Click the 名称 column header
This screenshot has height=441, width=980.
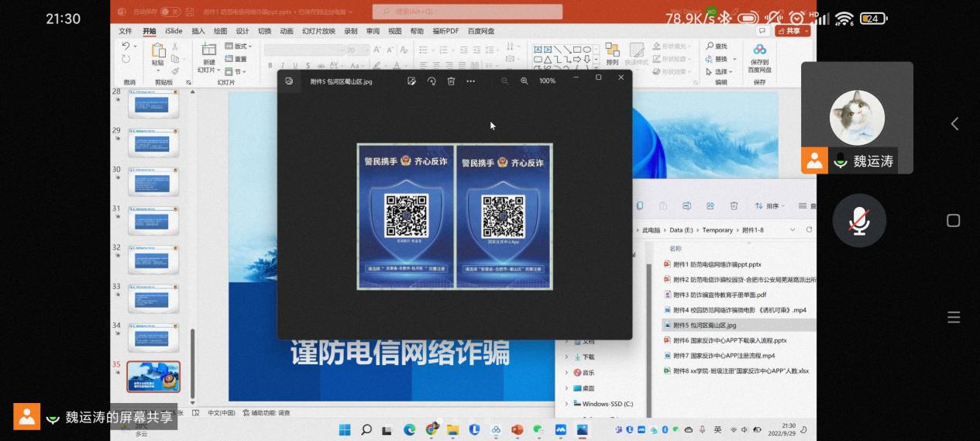pos(676,249)
